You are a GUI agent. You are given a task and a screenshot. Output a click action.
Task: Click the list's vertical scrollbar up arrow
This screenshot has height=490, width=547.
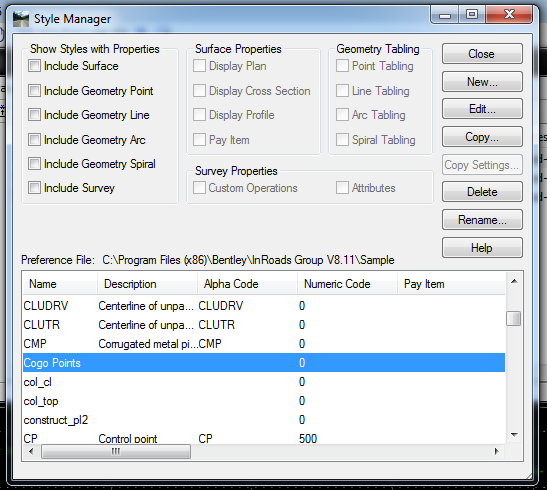click(514, 281)
